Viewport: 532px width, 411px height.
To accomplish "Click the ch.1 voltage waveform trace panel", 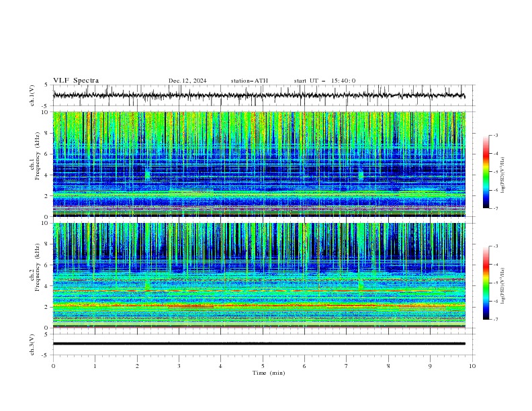I will click(x=263, y=95).
